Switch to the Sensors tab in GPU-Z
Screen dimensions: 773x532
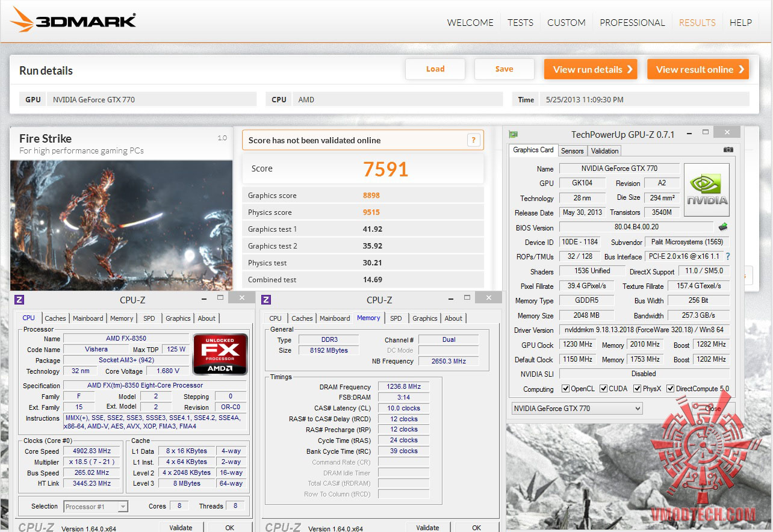(x=572, y=151)
